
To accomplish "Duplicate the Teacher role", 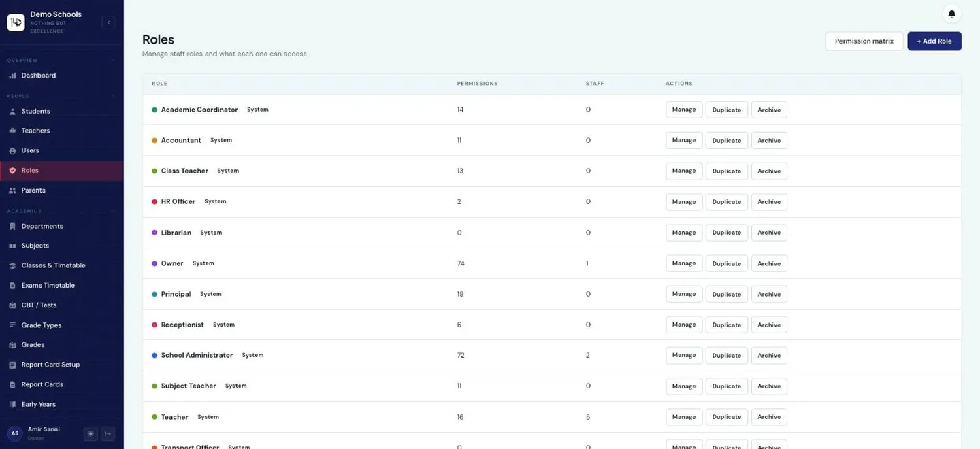I will pyautogui.click(x=727, y=417).
